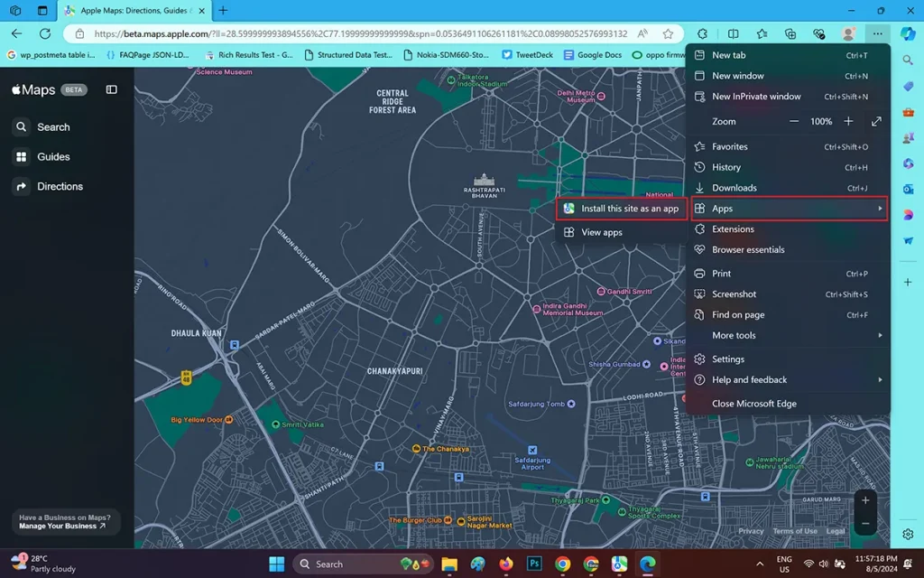Zoom in the map with plus button

click(865, 500)
